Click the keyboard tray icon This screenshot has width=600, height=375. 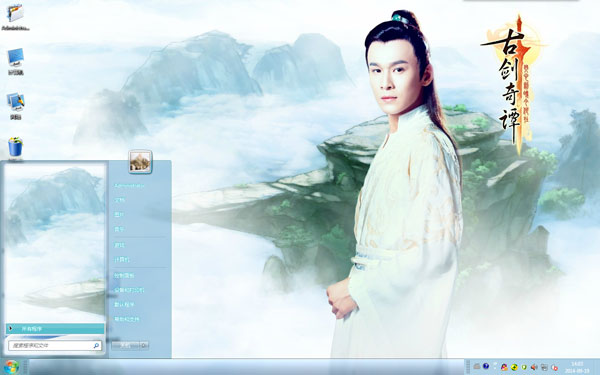(476, 367)
